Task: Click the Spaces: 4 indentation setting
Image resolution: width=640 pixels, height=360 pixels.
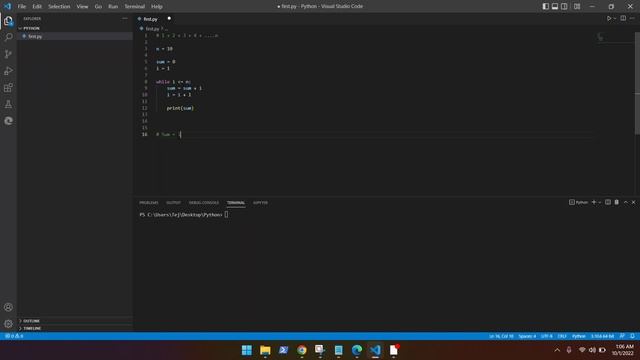Action: click(x=527, y=336)
